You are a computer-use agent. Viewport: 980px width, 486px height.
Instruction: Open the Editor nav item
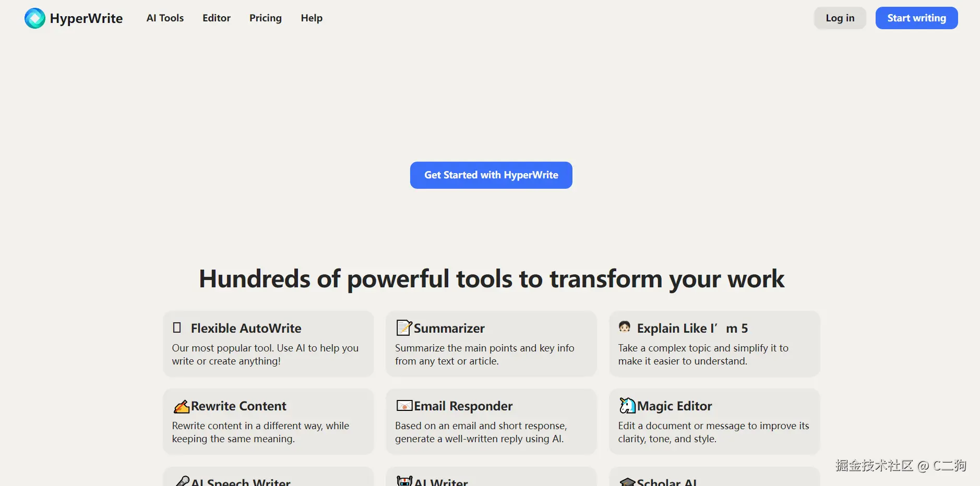pyautogui.click(x=217, y=18)
